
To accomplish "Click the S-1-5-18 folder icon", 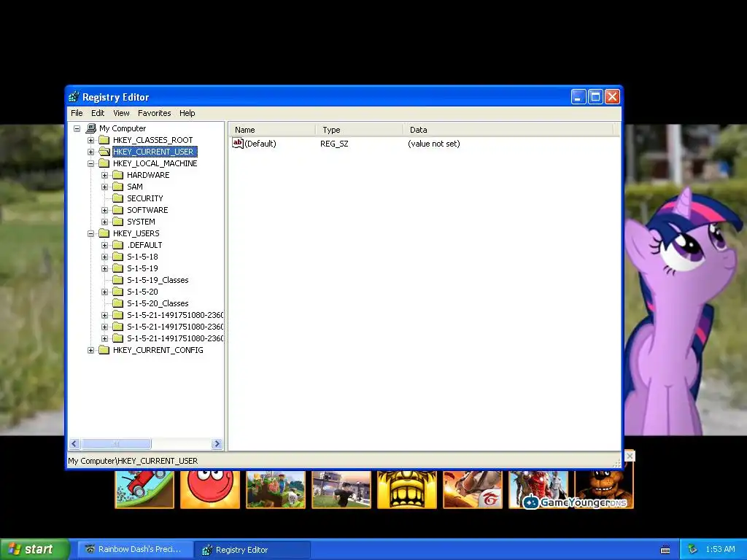I will point(117,257).
